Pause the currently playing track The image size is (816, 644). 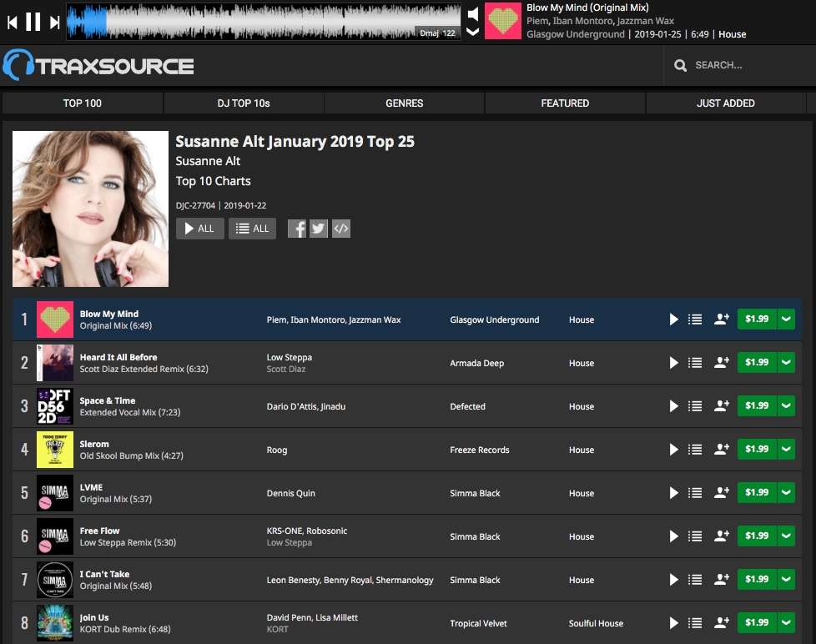click(x=33, y=22)
